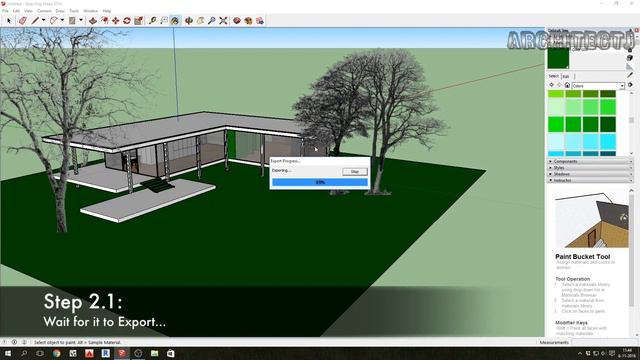Open Arc tool variants dropdown arrow
640x360 pixels.
[x=62, y=20]
